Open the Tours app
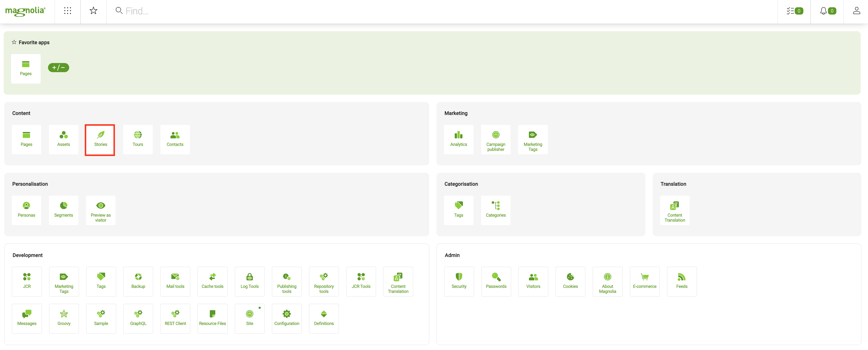This screenshot has width=868, height=350. 138,139
